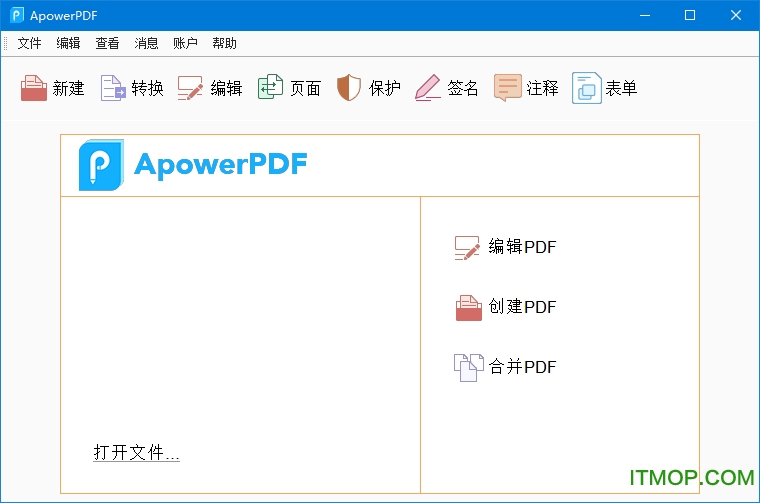Click the 编辑PDF icon in start panel
Viewport: 760px width, 503px height.
[467, 248]
